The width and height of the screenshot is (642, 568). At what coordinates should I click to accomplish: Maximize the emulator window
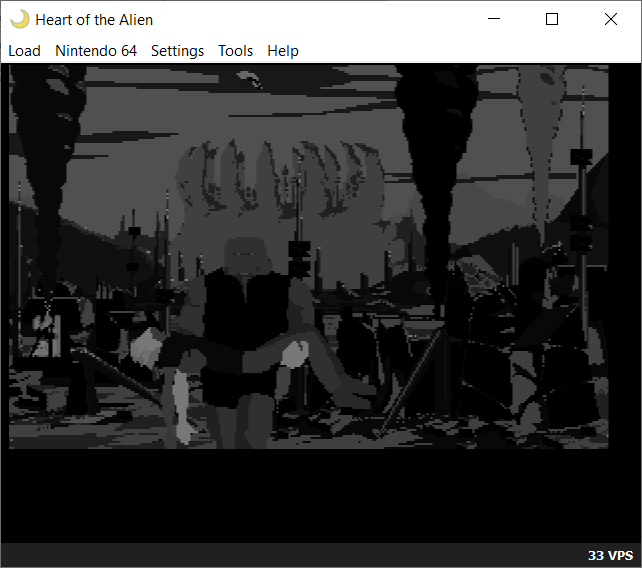(x=552, y=19)
